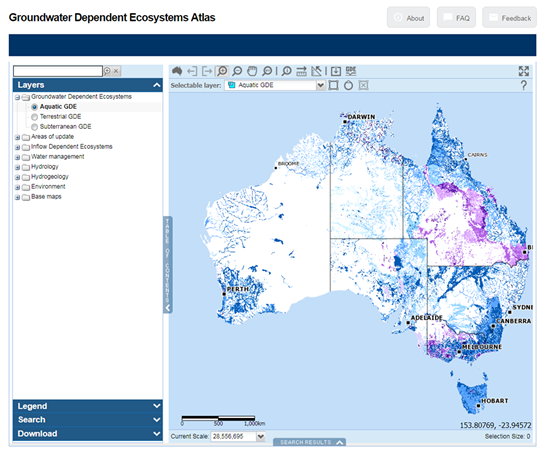Open map help question mark
The height and width of the screenshot is (450, 550).
click(x=524, y=85)
